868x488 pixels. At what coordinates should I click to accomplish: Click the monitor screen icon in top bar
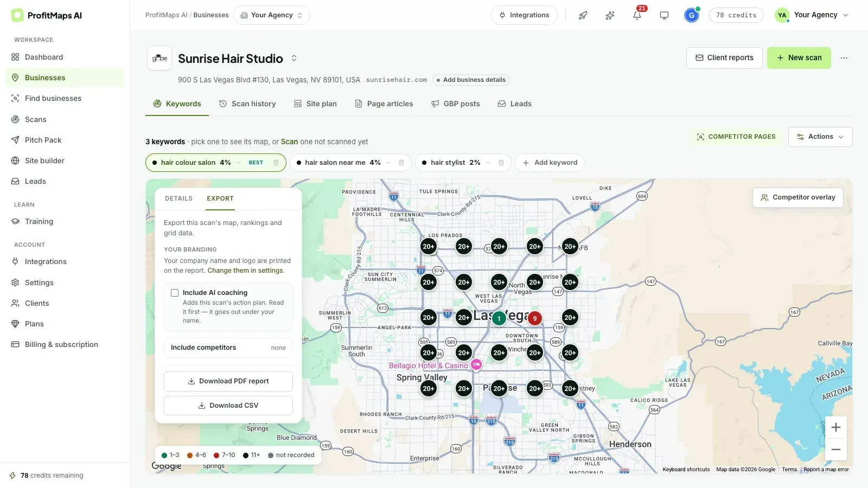click(x=664, y=15)
